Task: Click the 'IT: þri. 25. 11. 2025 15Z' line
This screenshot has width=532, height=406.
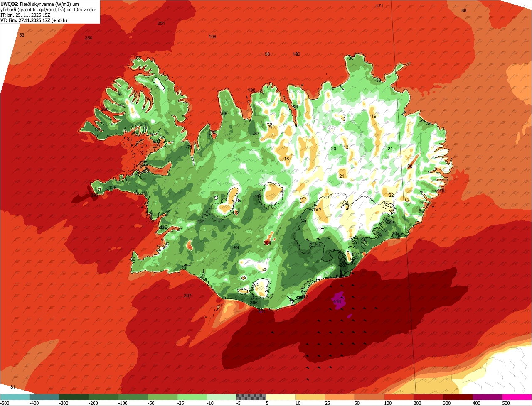Action: (x=26, y=15)
